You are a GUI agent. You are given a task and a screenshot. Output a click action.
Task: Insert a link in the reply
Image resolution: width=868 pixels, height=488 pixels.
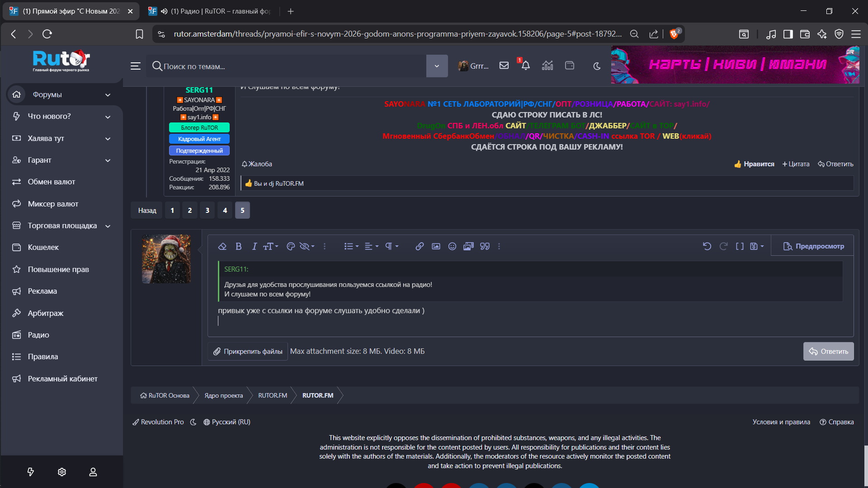pos(420,246)
